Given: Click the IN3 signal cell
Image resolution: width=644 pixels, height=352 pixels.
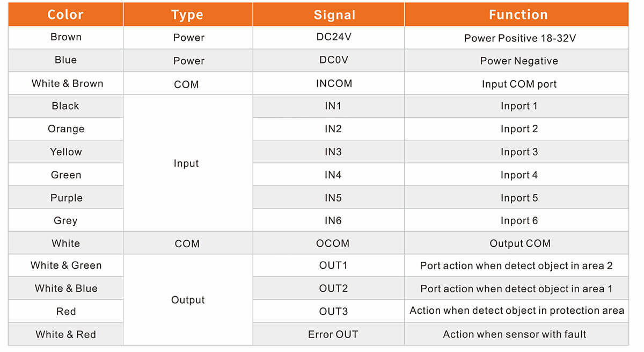Looking at the screenshot, I should click(x=333, y=152).
